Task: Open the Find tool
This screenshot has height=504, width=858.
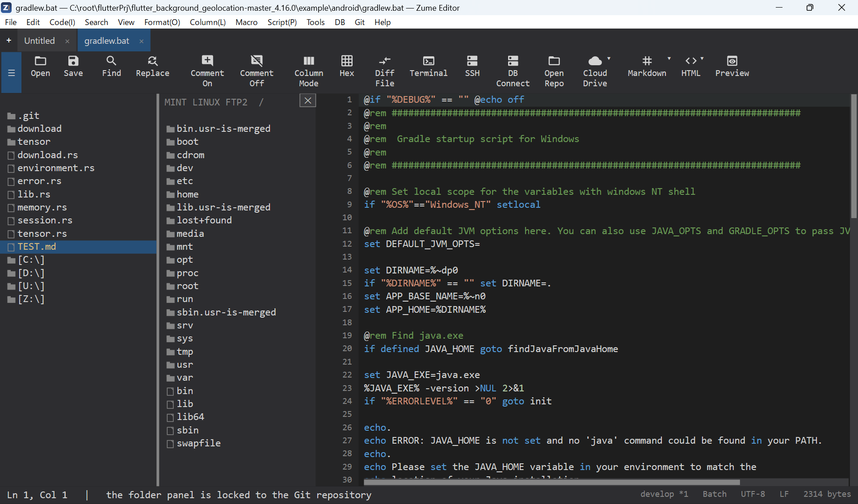Action: [111, 67]
